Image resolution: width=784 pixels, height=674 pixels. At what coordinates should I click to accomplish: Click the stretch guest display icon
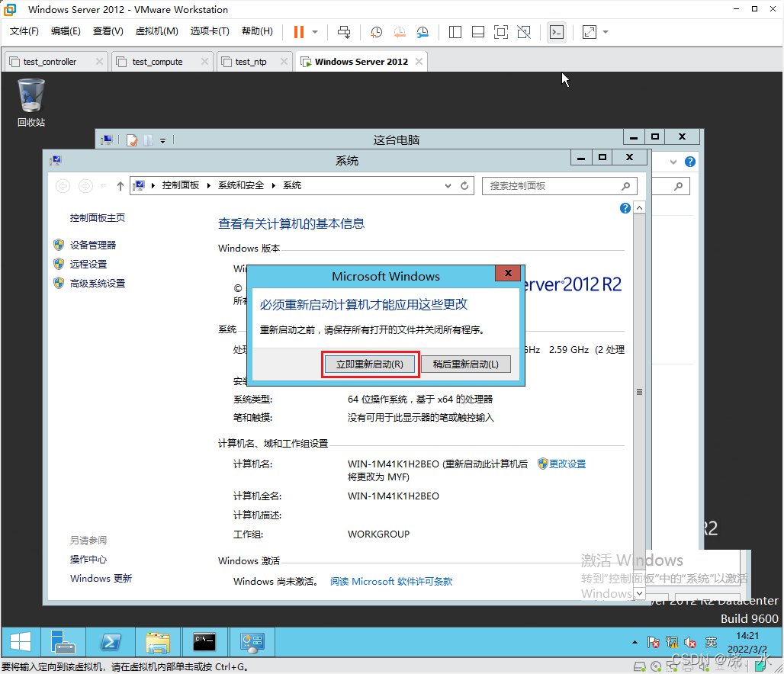click(590, 32)
